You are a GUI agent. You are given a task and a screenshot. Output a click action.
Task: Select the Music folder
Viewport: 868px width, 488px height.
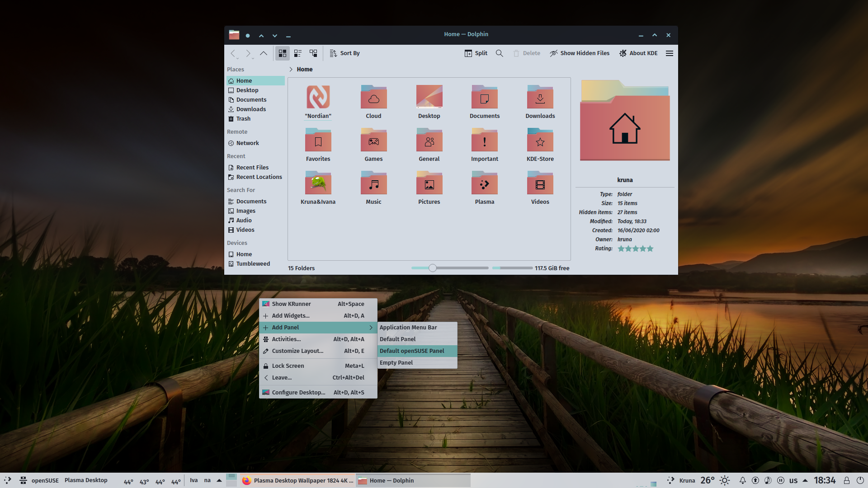click(x=373, y=183)
